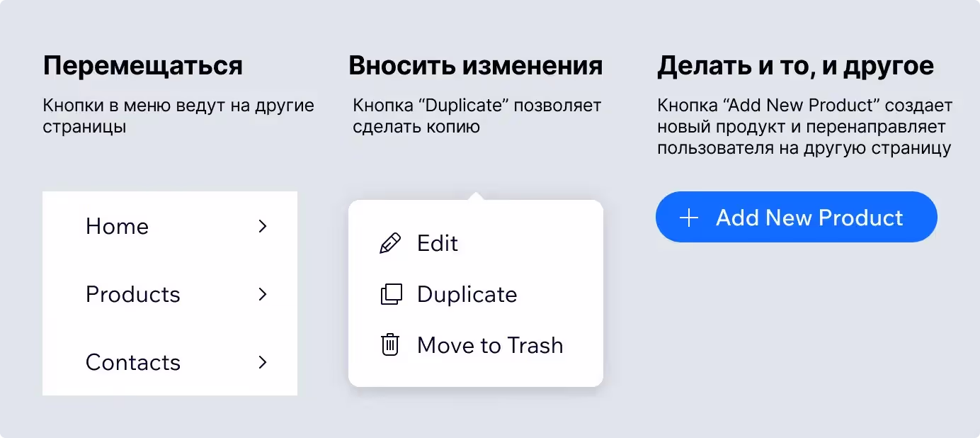Click the text about кнопка Duplicate
The height and width of the screenshot is (438, 980).
[x=477, y=116]
